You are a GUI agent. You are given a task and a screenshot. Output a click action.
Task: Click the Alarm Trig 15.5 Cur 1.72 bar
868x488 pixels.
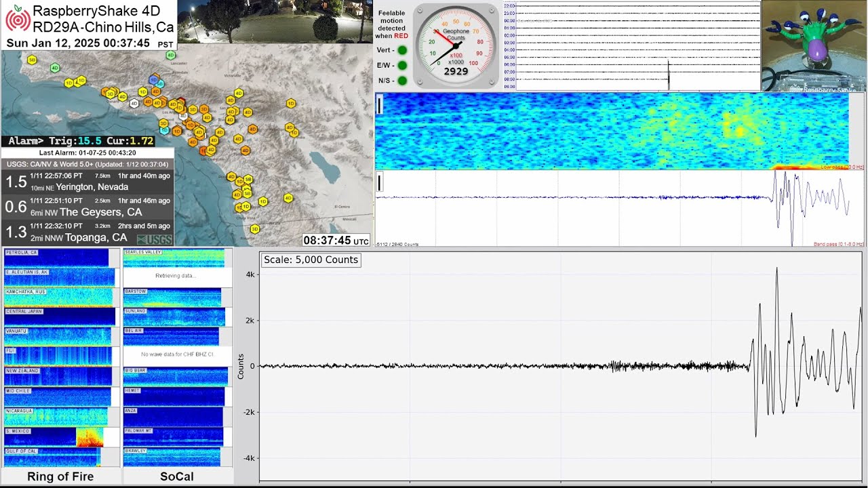78,141
